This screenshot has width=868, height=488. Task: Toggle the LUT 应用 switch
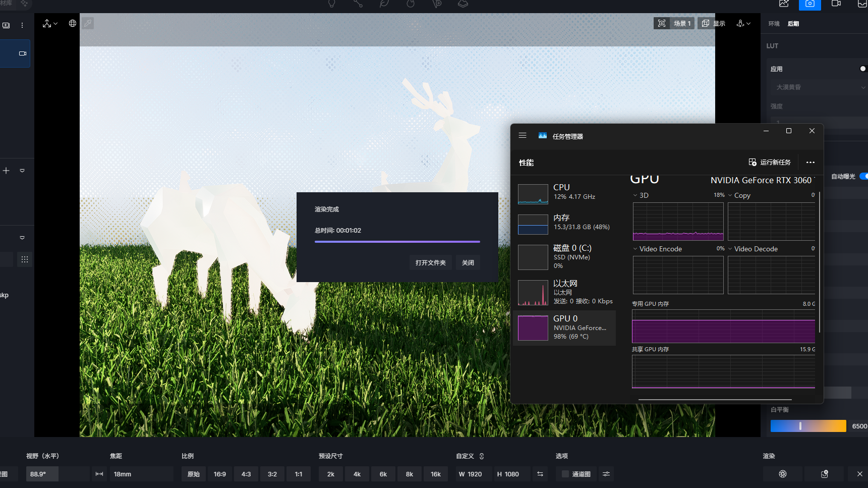tap(862, 69)
